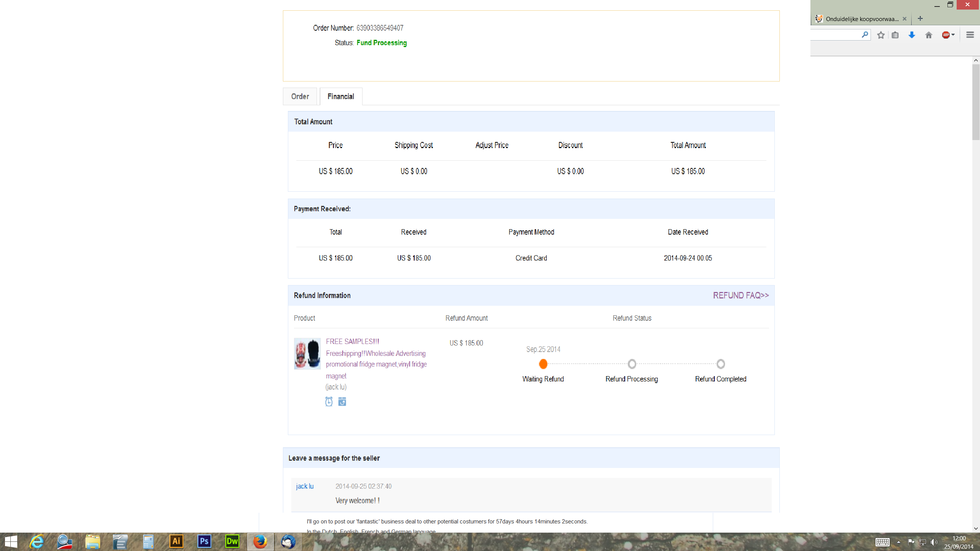Click the jack lu sender name

pos(305,486)
